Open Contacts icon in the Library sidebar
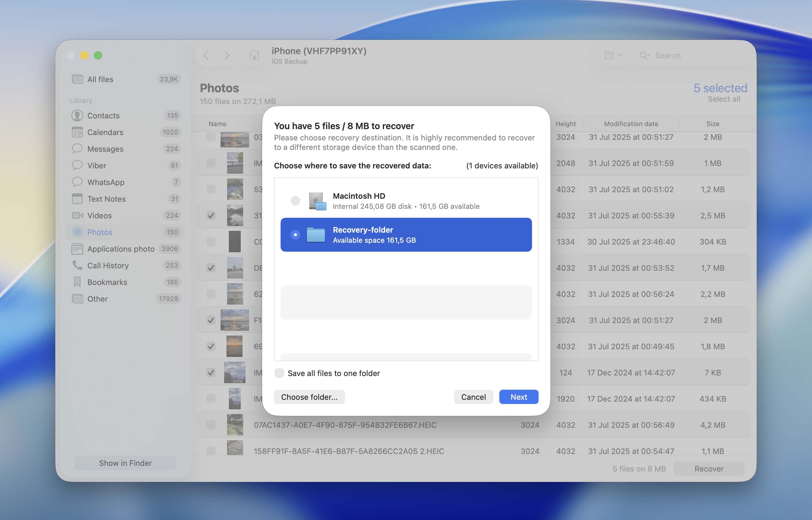 [77, 115]
